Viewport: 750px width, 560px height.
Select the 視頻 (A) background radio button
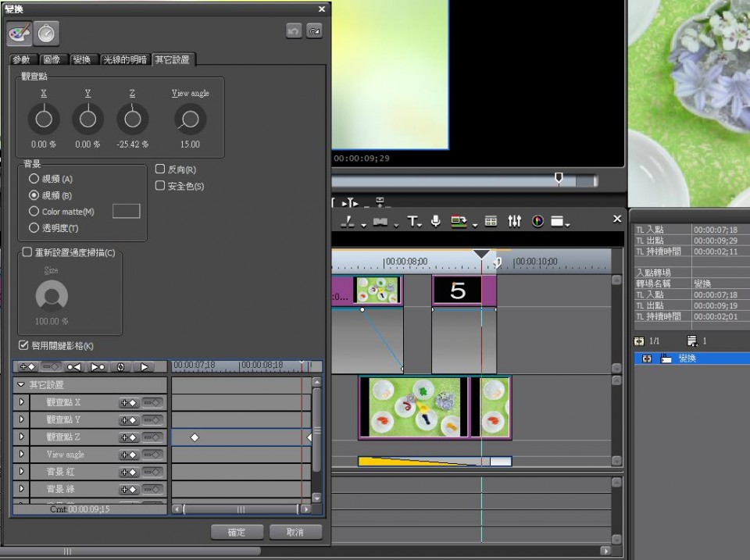[x=34, y=179]
